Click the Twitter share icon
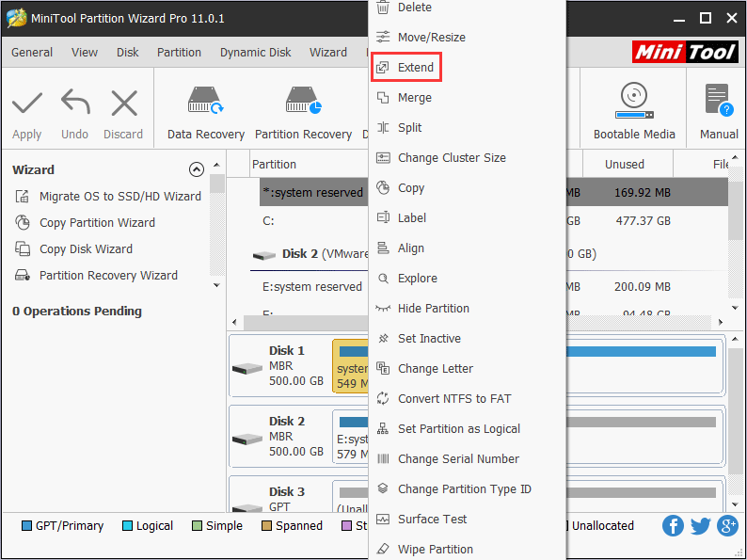Screen dimensions: 747x560 click(x=700, y=525)
